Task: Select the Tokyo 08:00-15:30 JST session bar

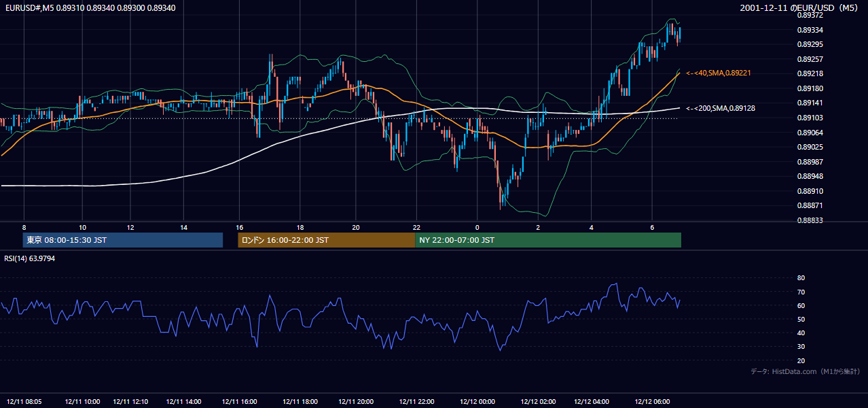Action: 123,240
